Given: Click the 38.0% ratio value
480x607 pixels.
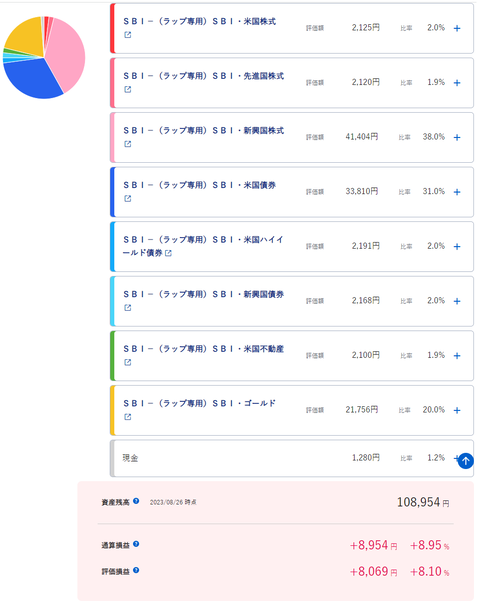Looking at the screenshot, I should tap(434, 137).
